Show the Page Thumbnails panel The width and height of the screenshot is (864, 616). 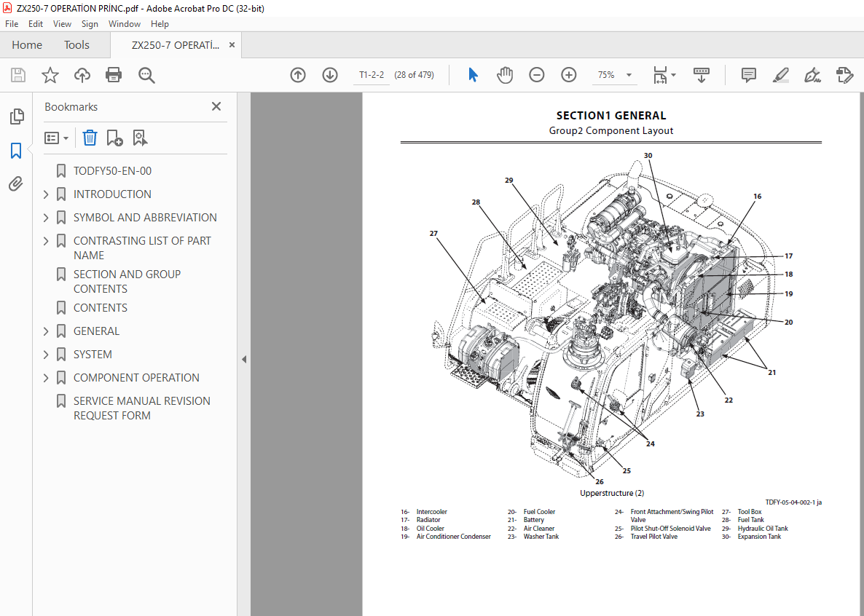coord(17,117)
